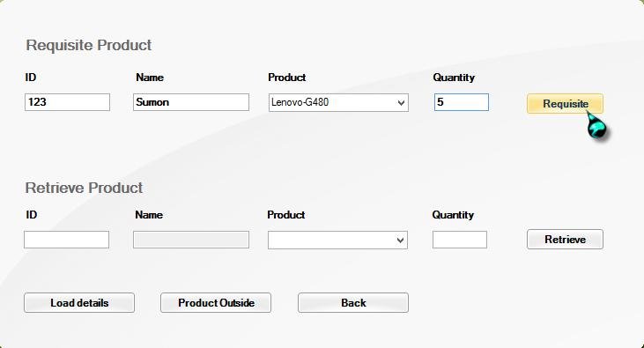Image resolution: width=644 pixels, height=348 pixels.
Task: Click the Quantity label above value 5
Action: pyautogui.click(x=454, y=78)
